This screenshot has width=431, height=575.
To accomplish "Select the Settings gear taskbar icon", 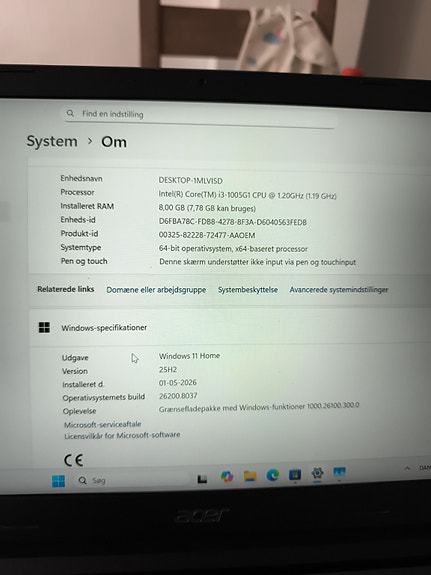I will coord(317,473).
